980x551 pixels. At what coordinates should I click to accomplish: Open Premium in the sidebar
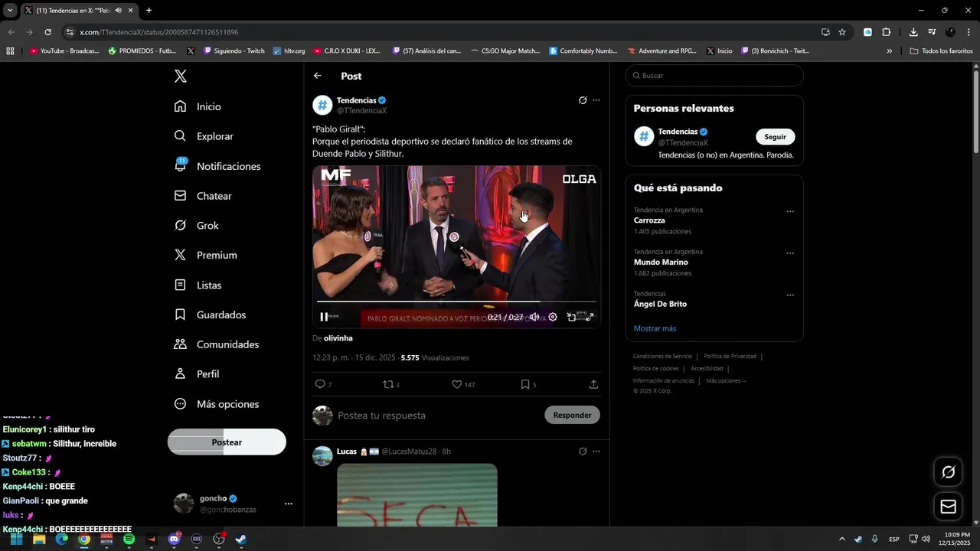pyautogui.click(x=205, y=255)
